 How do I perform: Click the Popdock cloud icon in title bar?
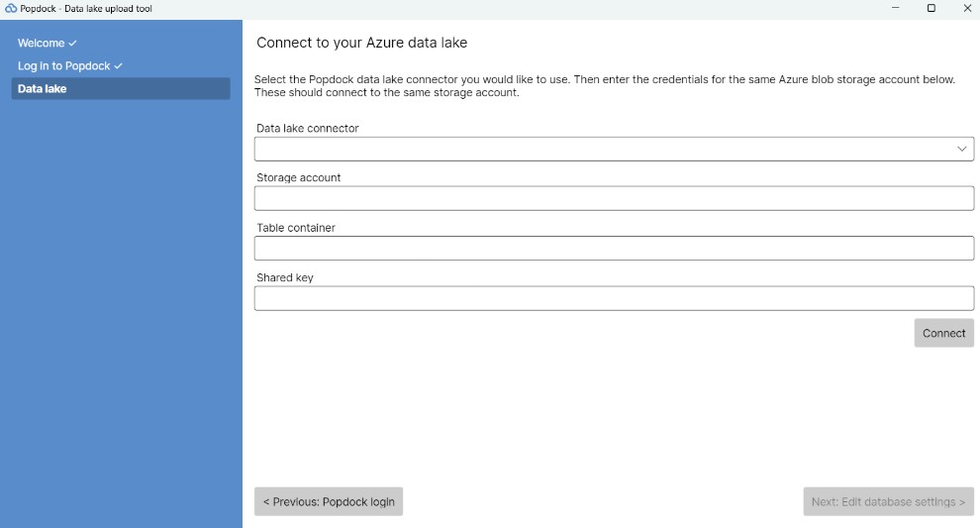click(11, 9)
